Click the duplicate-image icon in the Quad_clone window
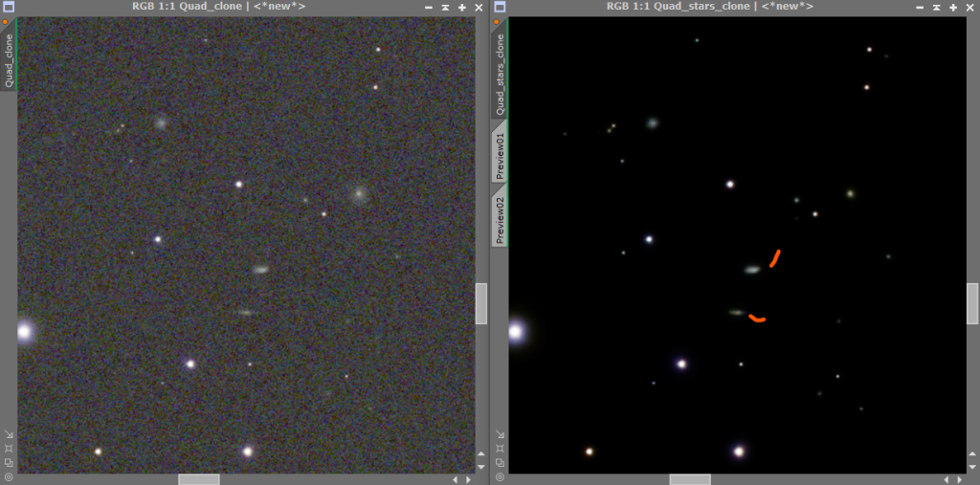 coord(9,463)
